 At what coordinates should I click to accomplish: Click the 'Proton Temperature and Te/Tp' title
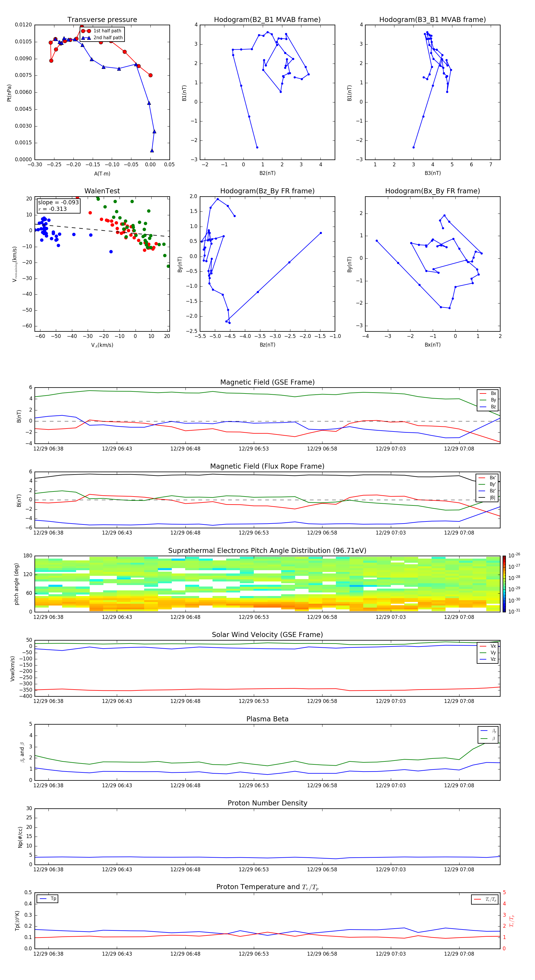coord(267,887)
